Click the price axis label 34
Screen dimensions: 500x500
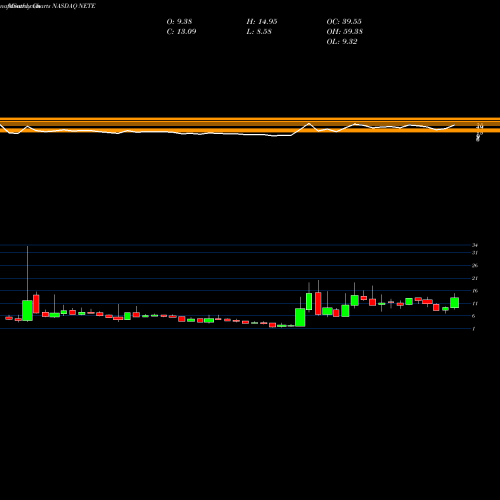[x=475, y=245]
